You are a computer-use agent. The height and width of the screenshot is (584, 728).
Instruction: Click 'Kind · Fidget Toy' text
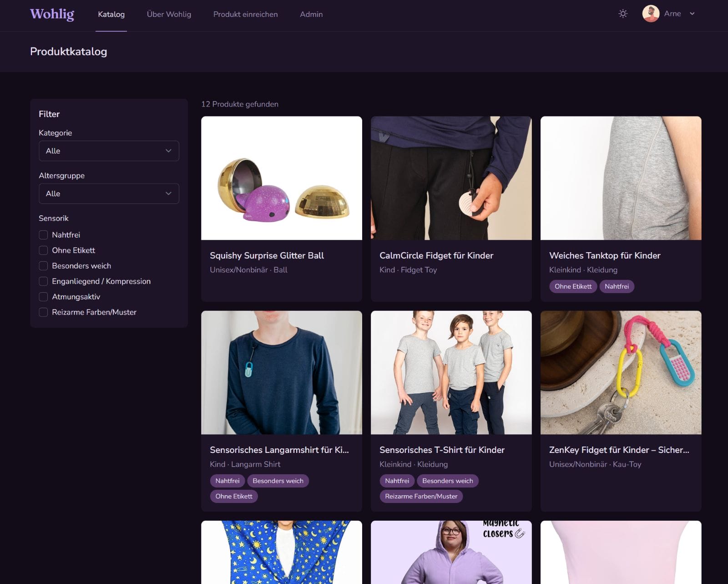[408, 270]
